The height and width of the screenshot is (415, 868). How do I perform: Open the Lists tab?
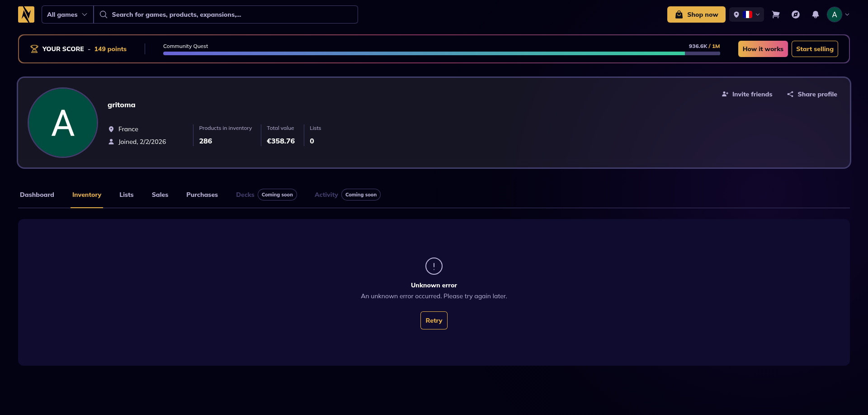(126, 195)
